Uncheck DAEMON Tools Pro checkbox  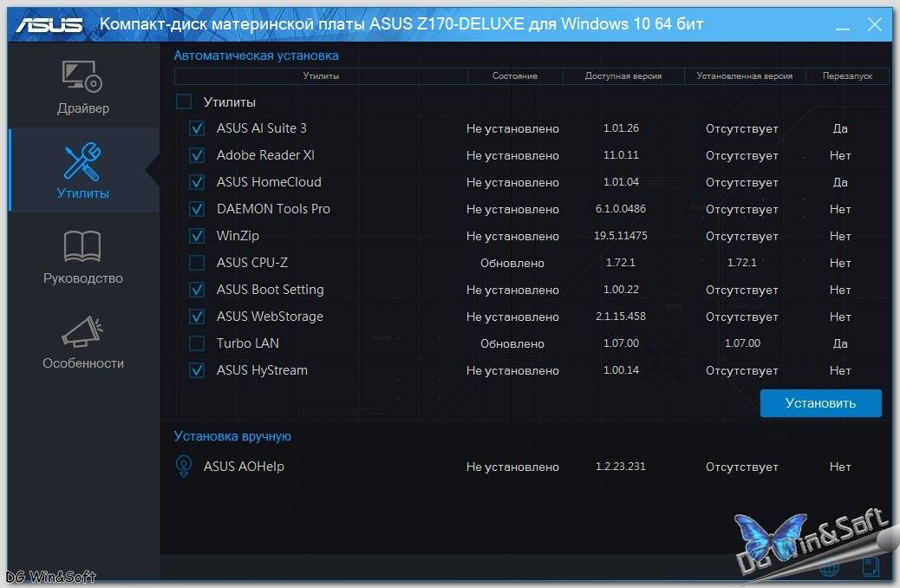tap(197, 209)
